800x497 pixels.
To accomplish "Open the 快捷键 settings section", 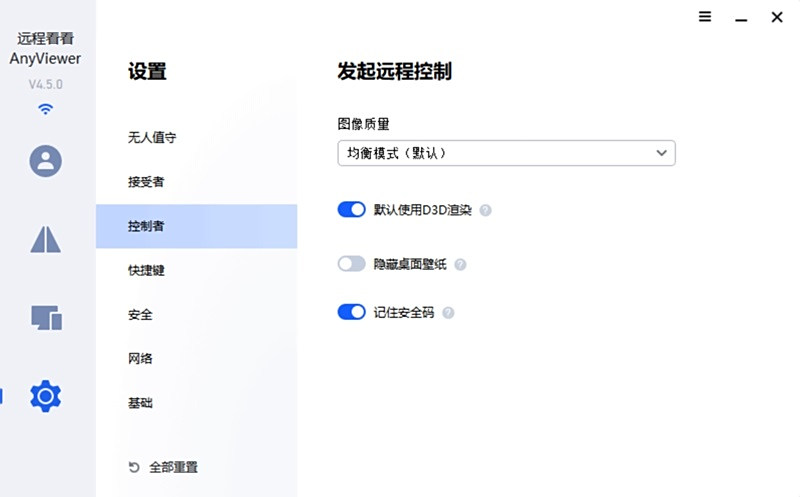I will [146, 270].
